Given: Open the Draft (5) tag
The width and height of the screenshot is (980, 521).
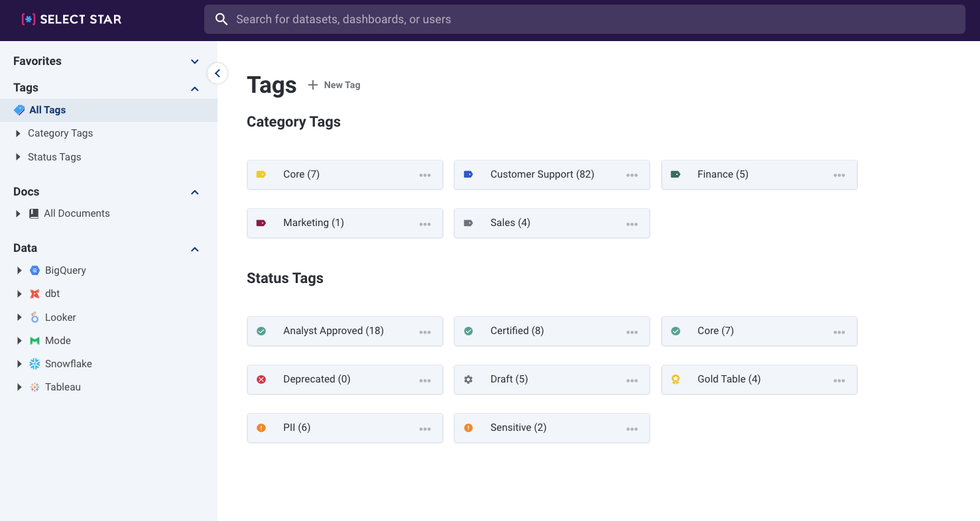Looking at the screenshot, I should 552,380.
